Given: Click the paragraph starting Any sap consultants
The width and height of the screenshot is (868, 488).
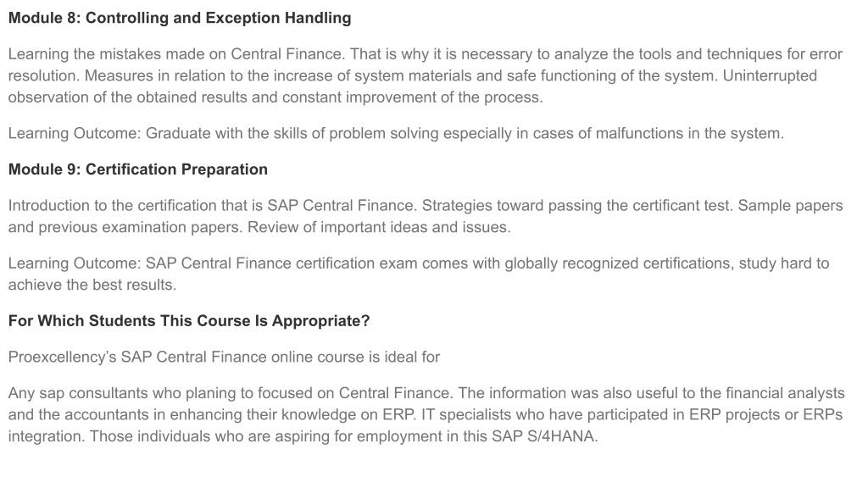Looking at the screenshot, I should click(426, 414).
